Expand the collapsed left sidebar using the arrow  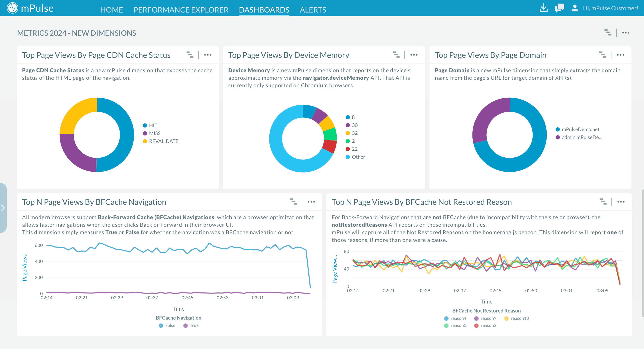tap(3, 208)
